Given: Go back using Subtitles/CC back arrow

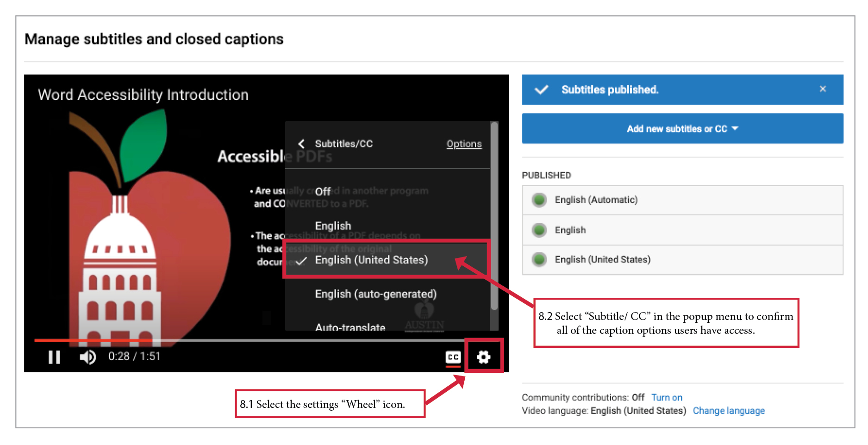Looking at the screenshot, I should [x=301, y=144].
